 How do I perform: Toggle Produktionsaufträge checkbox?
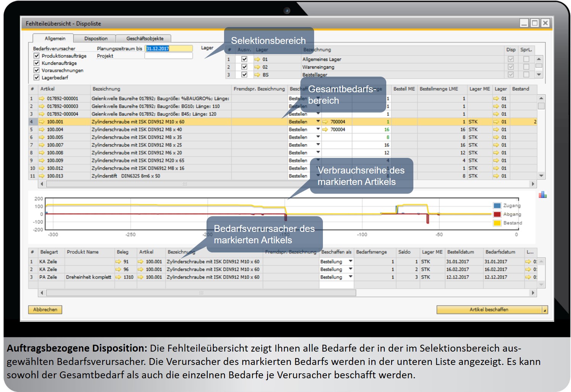click(x=37, y=56)
